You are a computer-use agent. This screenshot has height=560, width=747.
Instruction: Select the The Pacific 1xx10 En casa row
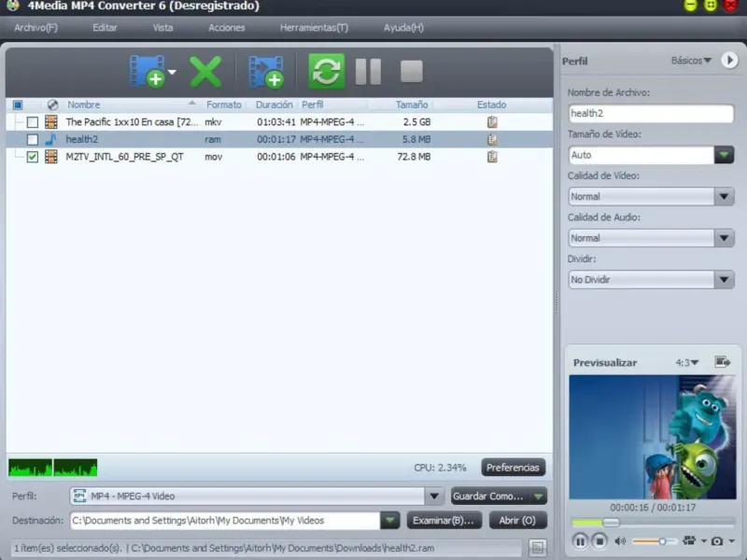(279, 122)
